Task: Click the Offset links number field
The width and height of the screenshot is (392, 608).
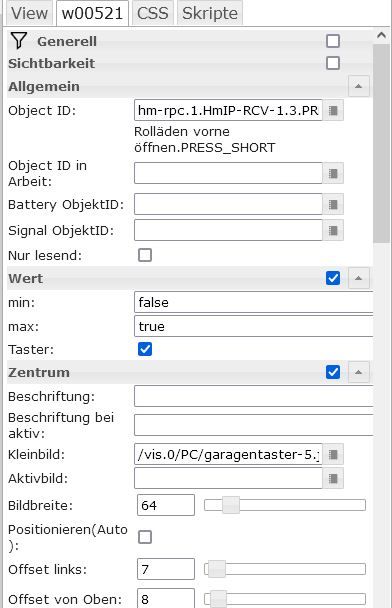Action: 166,569
